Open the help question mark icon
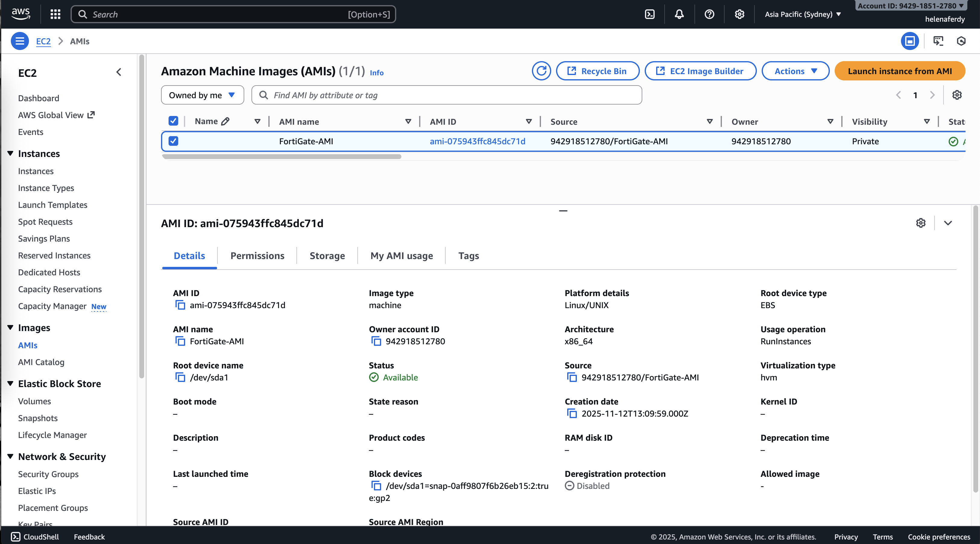 pyautogui.click(x=709, y=14)
